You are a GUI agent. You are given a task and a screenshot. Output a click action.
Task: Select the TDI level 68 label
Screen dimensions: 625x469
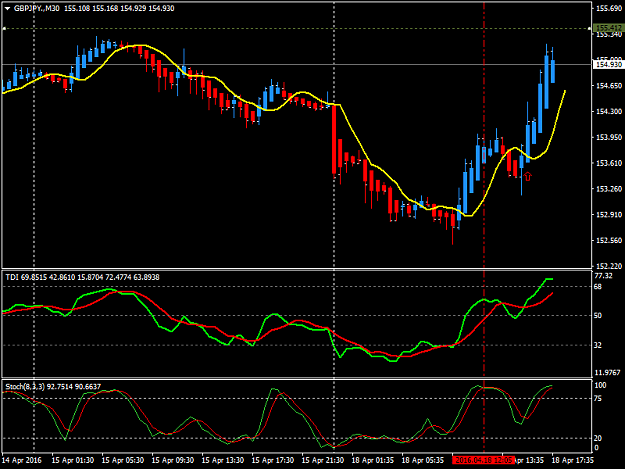(x=598, y=287)
